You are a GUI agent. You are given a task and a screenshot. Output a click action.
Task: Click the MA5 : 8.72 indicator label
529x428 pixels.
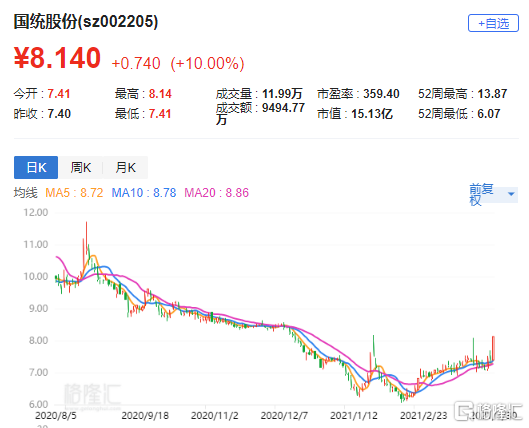tap(74, 193)
